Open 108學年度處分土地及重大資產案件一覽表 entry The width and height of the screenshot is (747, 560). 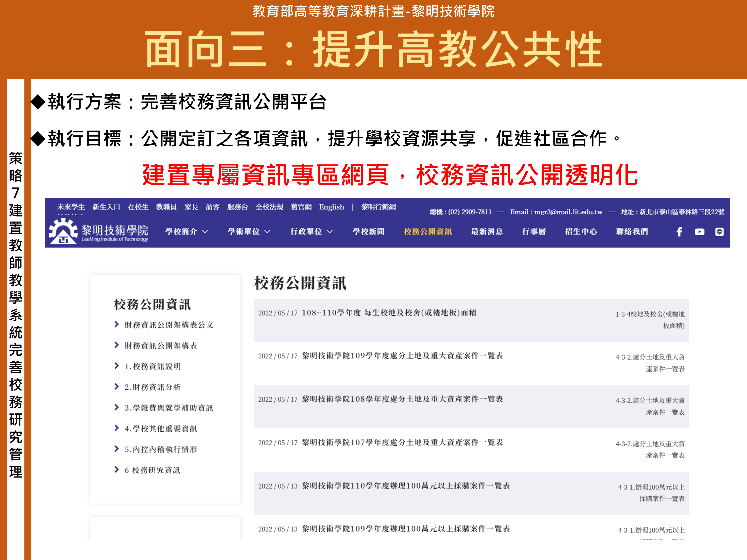tap(402, 399)
